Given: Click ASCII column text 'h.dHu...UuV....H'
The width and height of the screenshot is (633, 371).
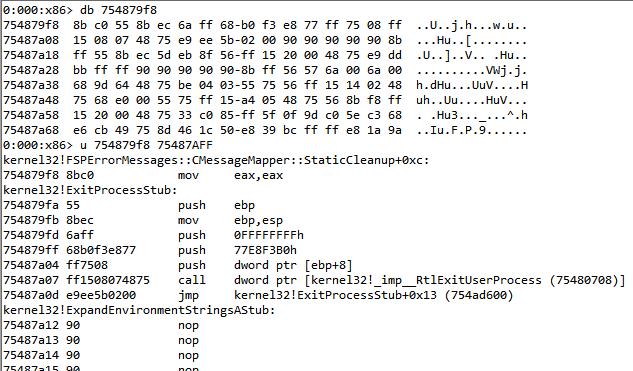Looking at the screenshot, I should coord(472,85).
